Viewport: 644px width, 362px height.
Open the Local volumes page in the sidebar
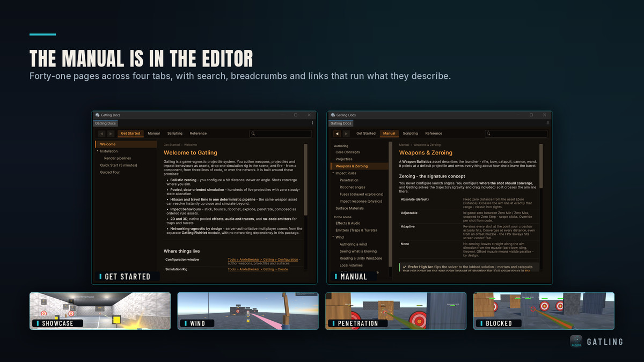[x=351, y=265]
